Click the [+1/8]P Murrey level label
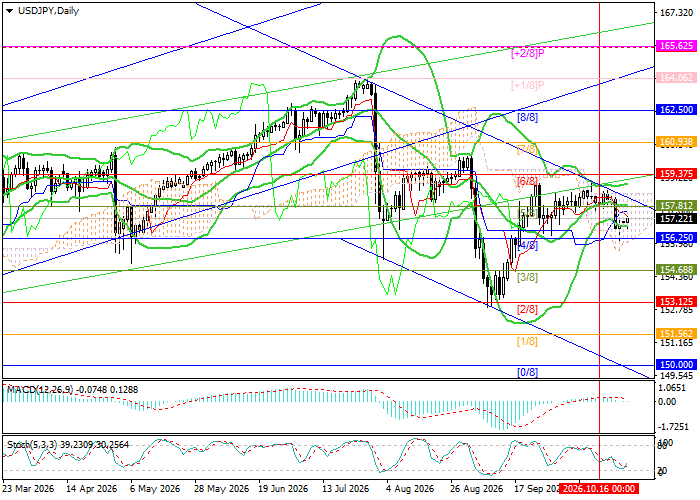 click(x=527, y=85)
